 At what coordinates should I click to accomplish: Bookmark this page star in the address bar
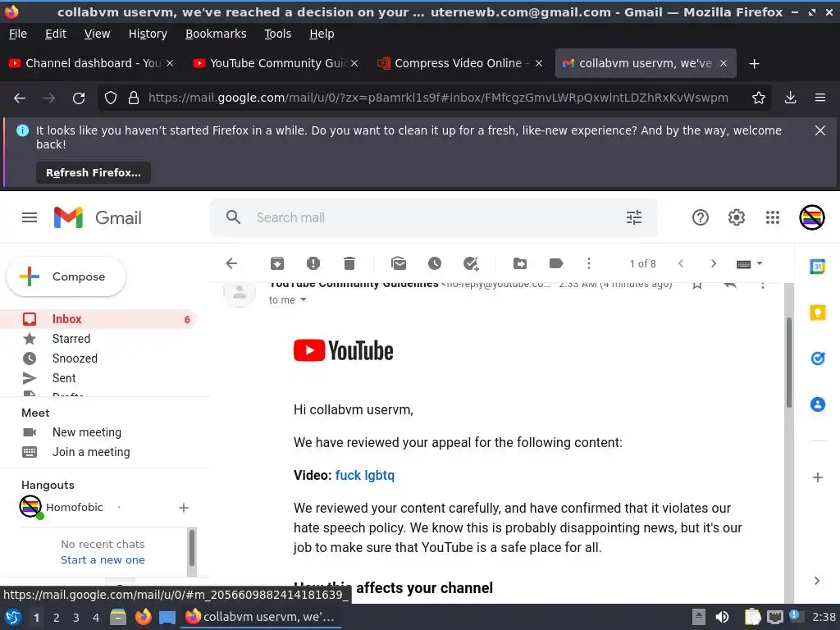click(758, 98)
